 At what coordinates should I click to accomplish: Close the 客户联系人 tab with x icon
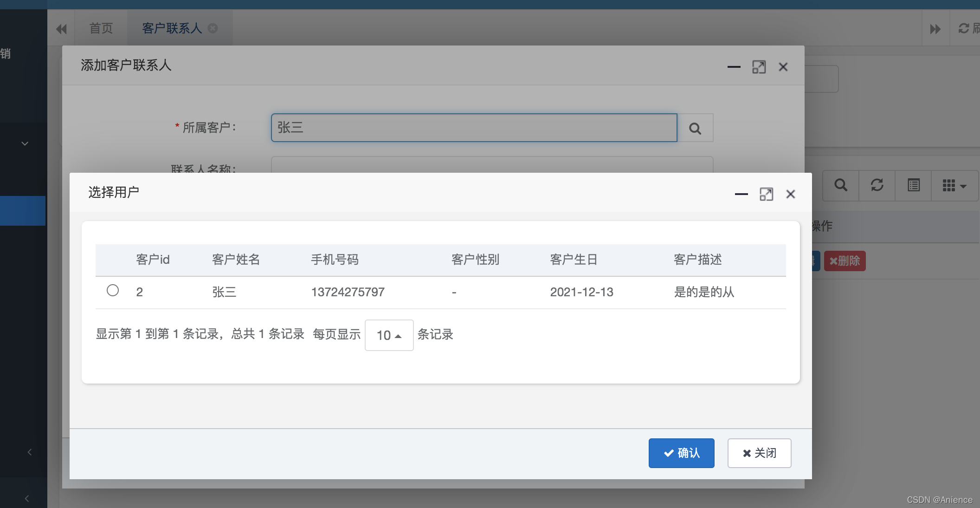(x=213, y=28)
